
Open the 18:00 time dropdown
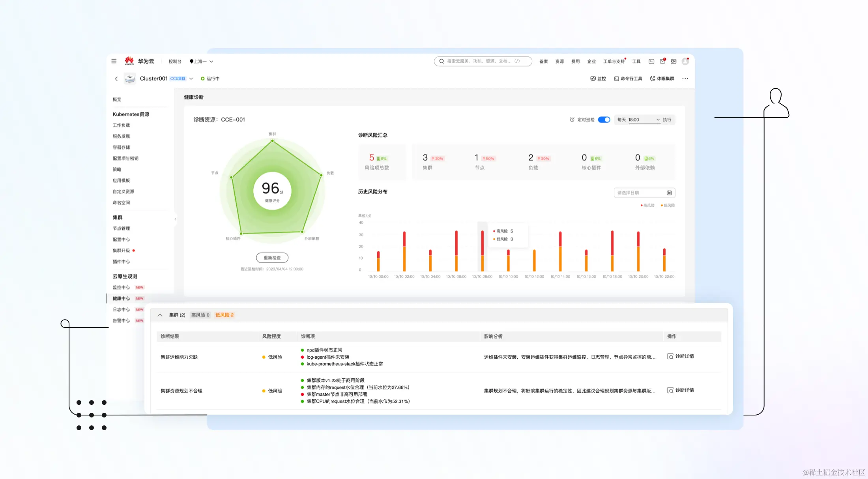point(644,120)
